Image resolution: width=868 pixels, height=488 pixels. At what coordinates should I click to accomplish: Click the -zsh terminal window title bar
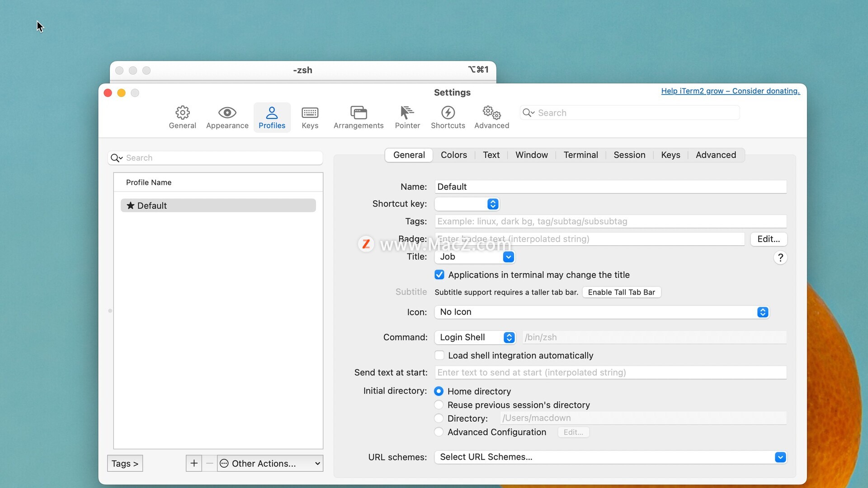[x=302, y=70]
